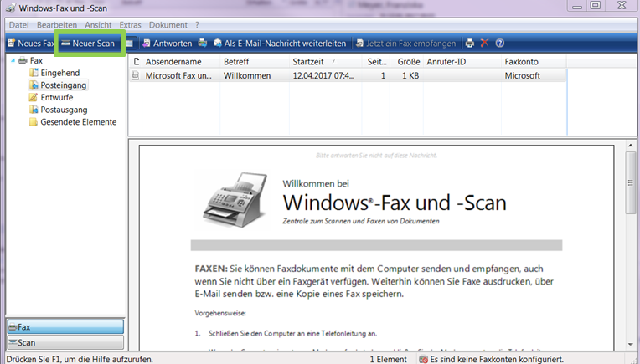Click the '1 Element' status bar text
640x364 pixels.
(388, 359)
